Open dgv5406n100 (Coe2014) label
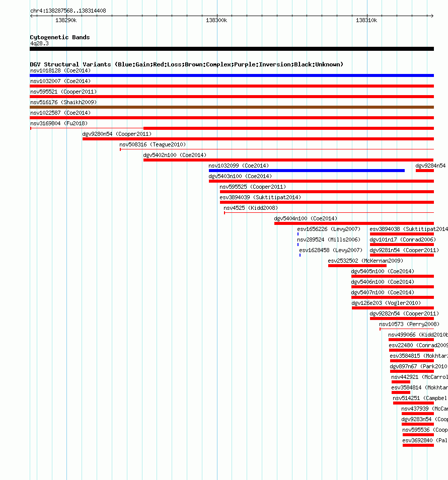 pos(383,282)
